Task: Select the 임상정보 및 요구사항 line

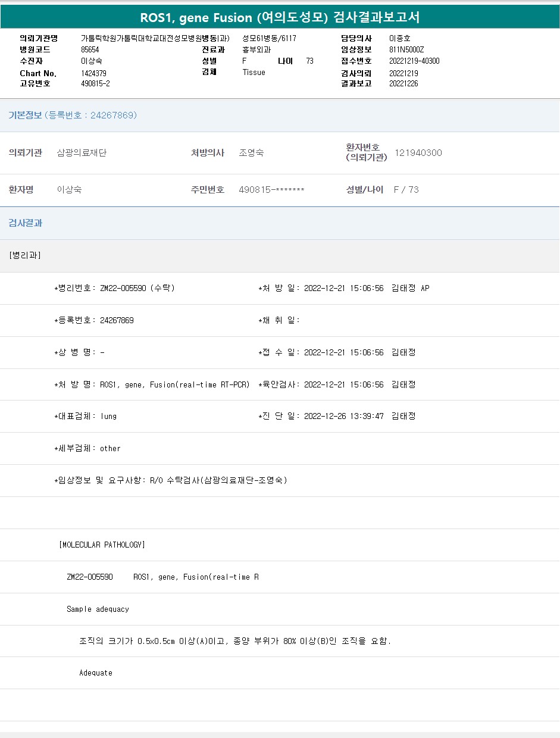Action: point(171,480)
